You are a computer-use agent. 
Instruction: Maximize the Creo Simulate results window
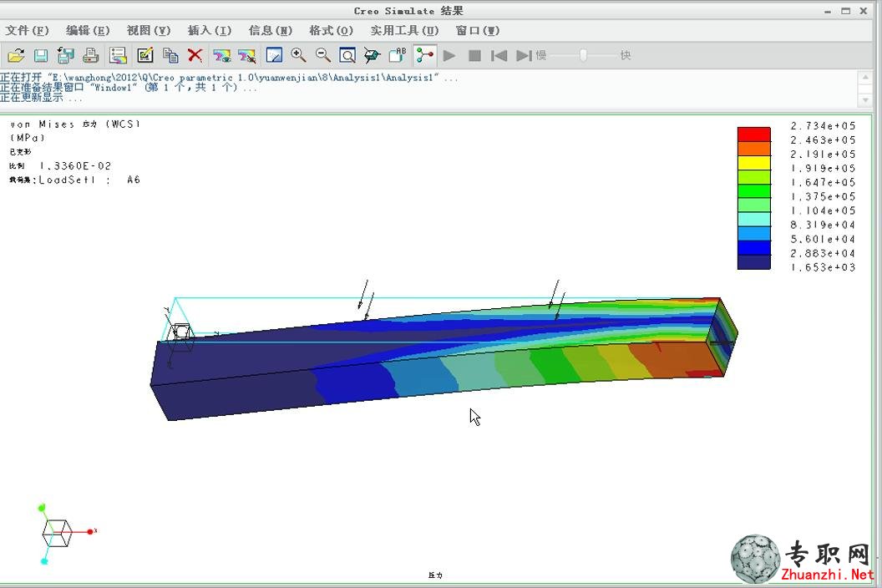(845, 11)
